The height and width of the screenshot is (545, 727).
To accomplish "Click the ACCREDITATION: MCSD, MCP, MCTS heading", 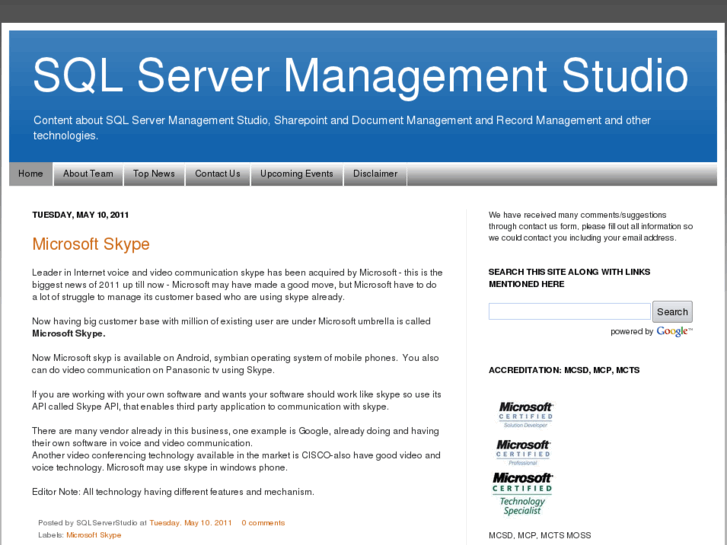I will coord(564,370).
